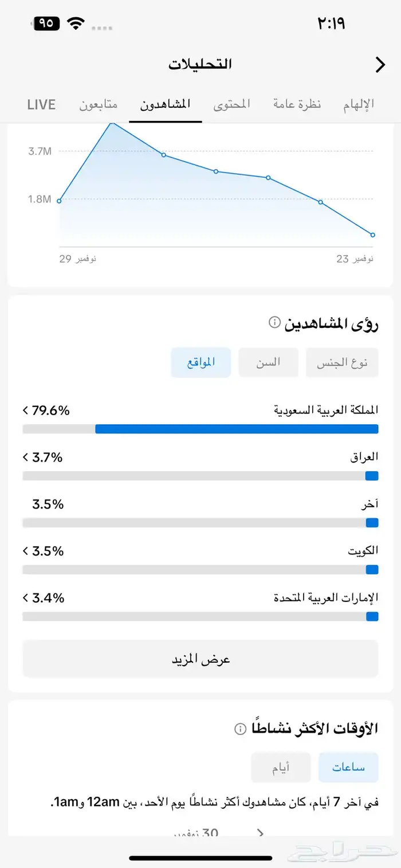Select the المواقع filter

tap(200, 362)
